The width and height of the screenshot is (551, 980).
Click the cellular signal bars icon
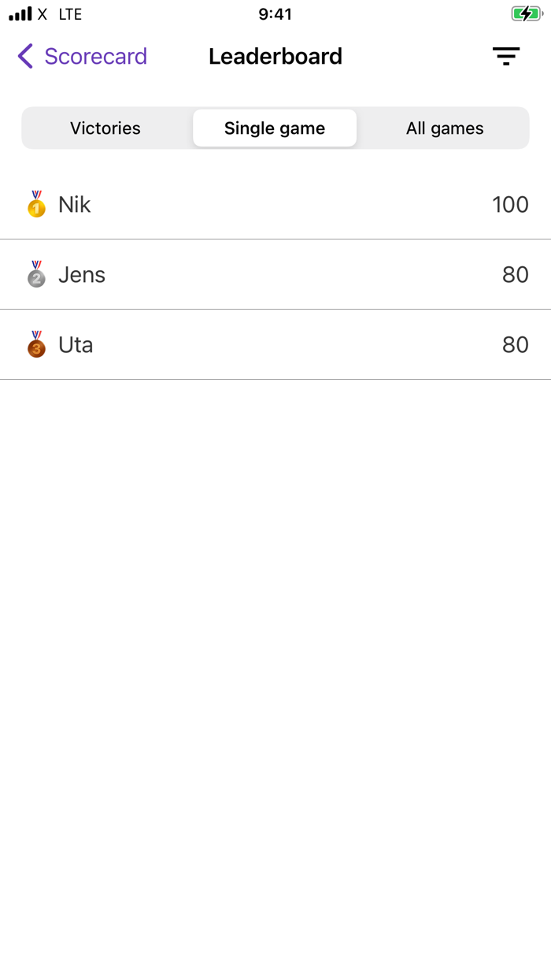tap(20, 13)
